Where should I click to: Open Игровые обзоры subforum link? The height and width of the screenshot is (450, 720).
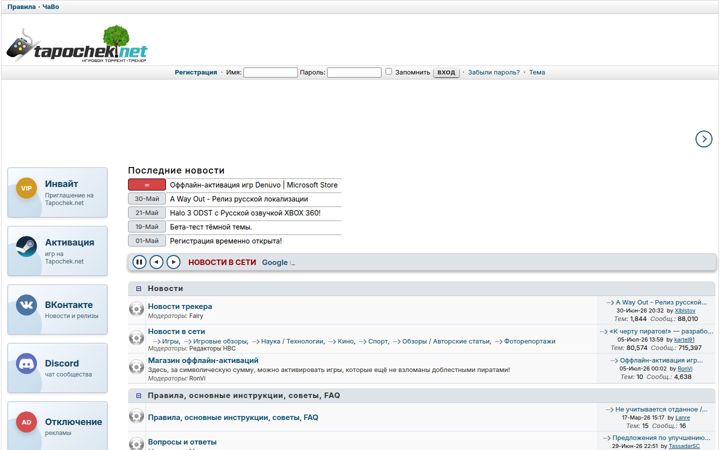pos(220,341)
